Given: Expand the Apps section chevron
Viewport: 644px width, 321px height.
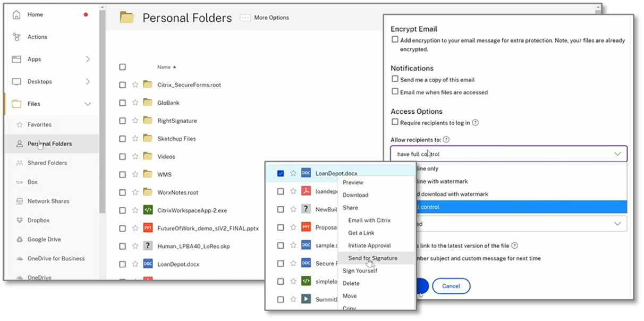Looking at the screenshot, I should tap(88, 59).
